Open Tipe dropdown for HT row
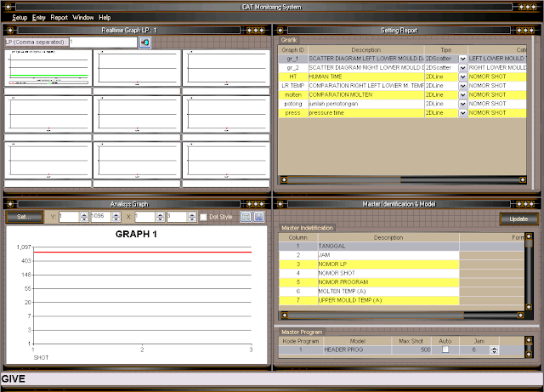544x392 pixels. click(462, 77)
